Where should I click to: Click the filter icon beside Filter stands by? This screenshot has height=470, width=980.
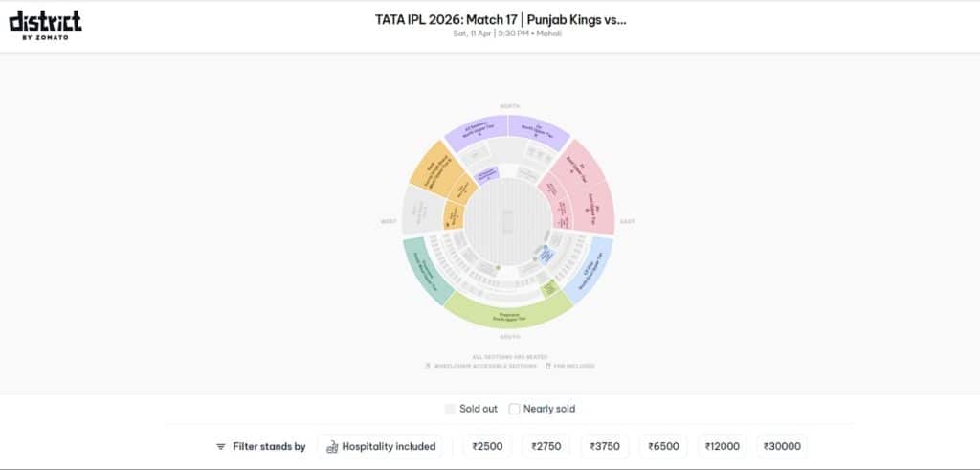(221, 447)
